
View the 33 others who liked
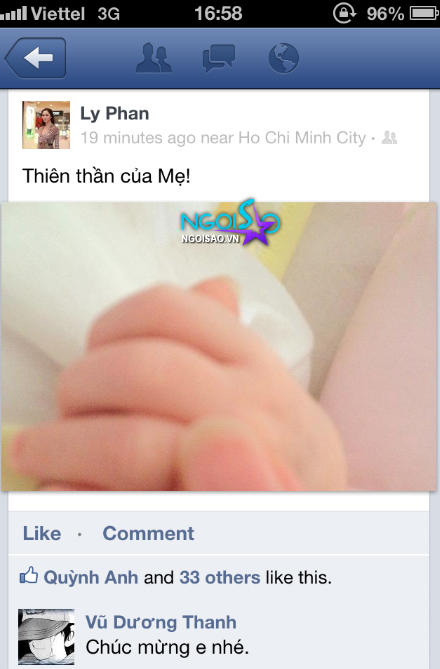(220, 577)
